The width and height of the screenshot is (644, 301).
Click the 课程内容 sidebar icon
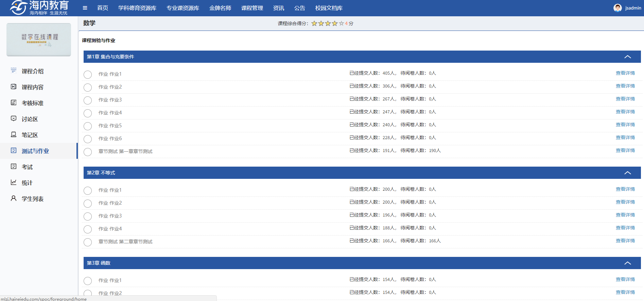point(14,87)
